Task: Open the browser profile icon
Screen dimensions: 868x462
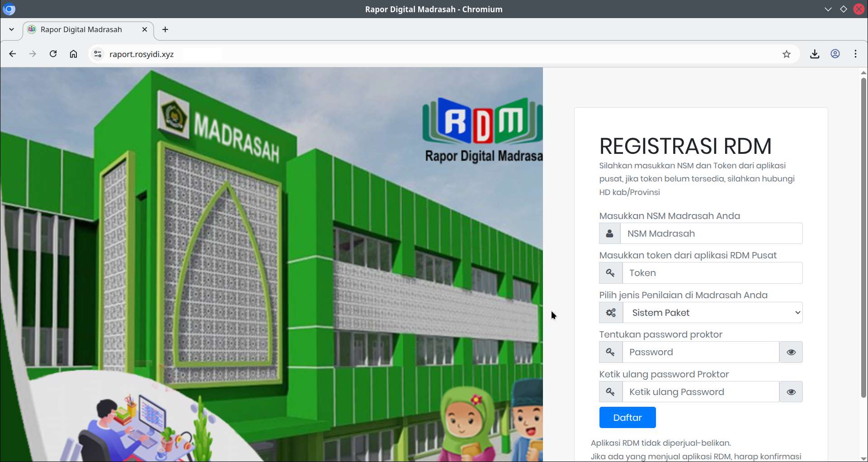Action: 835,54
